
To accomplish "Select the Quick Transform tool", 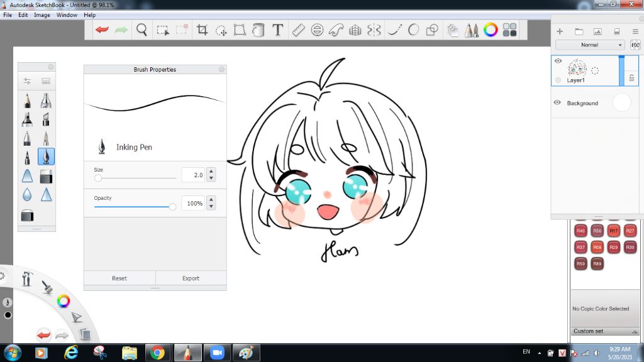I will (221, 30).
